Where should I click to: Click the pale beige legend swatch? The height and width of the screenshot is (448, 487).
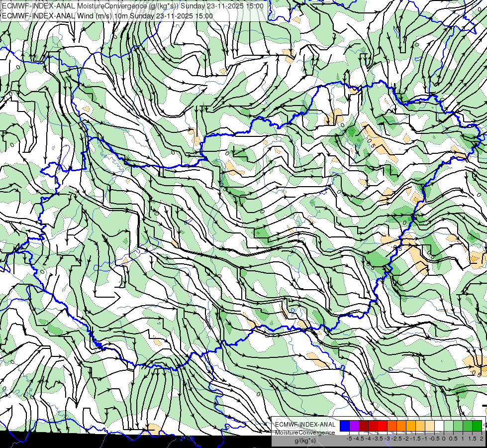(429, 426)
